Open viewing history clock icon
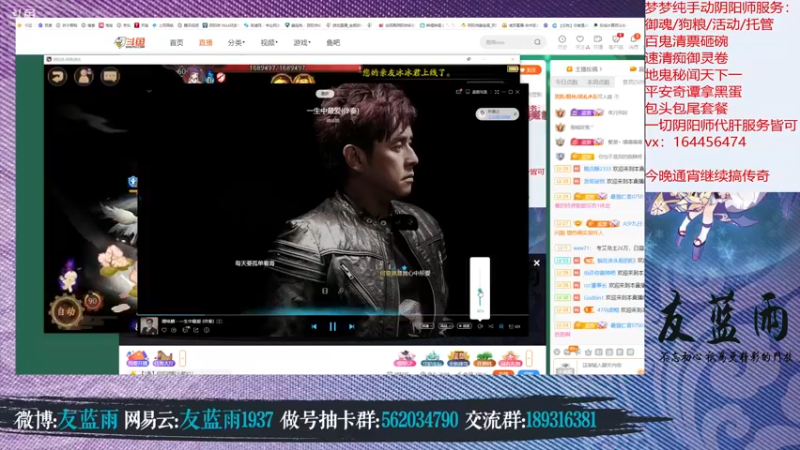Screen dimensions: 800x450 [562, 41]
